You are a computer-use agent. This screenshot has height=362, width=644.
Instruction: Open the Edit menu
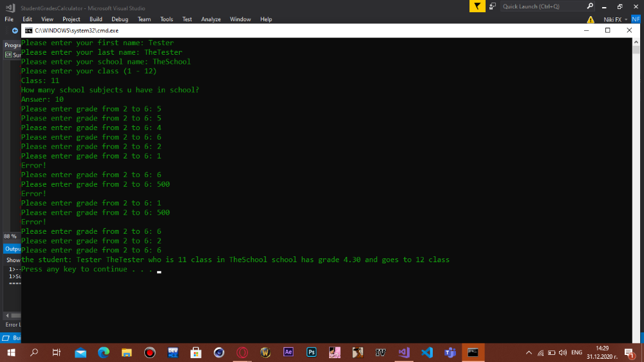tap(27, 19)
